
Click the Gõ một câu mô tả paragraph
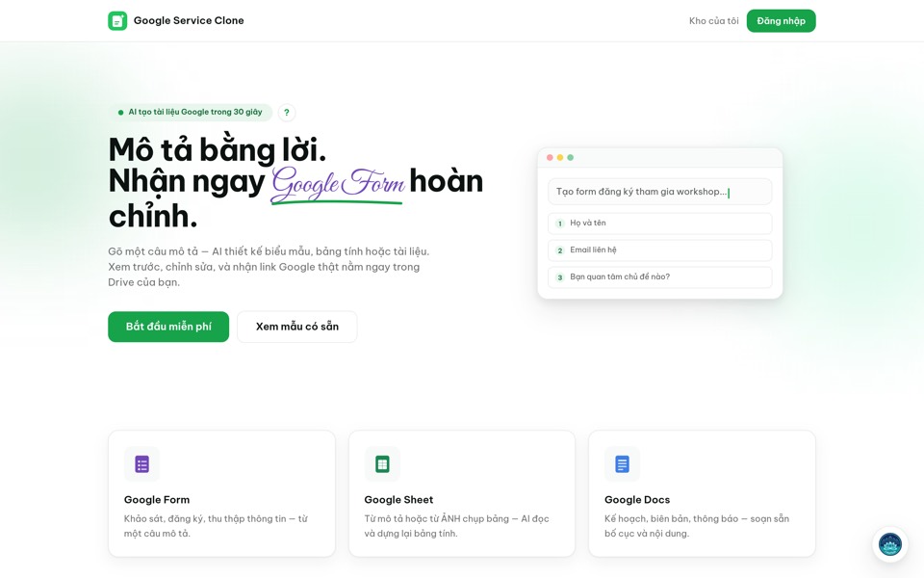(x=269, y=267)
